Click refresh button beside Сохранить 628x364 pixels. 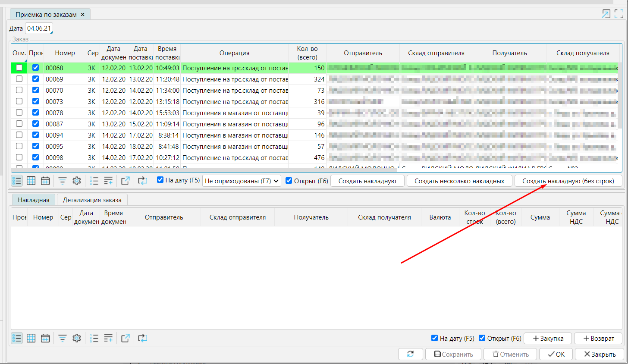coord(410,354)
